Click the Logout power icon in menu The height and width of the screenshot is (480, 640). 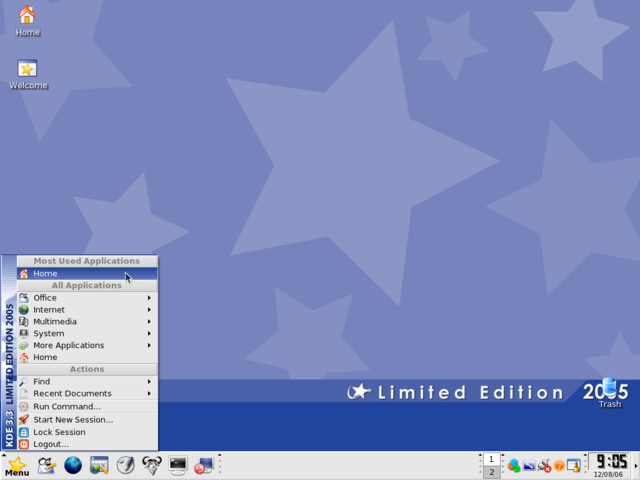point(24,444)
